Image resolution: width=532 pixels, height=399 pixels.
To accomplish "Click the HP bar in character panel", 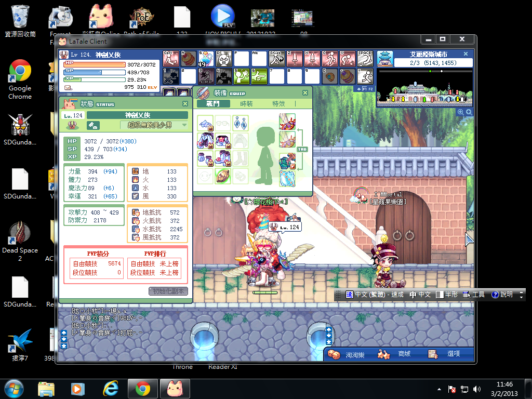I will tap(95, 64).
